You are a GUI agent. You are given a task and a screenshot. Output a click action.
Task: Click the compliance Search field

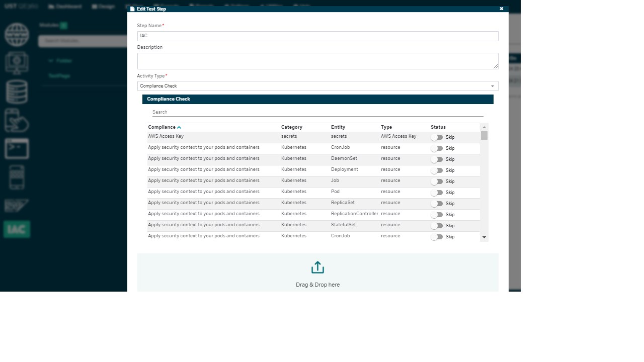pyautogui.click(x=317, y=112)
